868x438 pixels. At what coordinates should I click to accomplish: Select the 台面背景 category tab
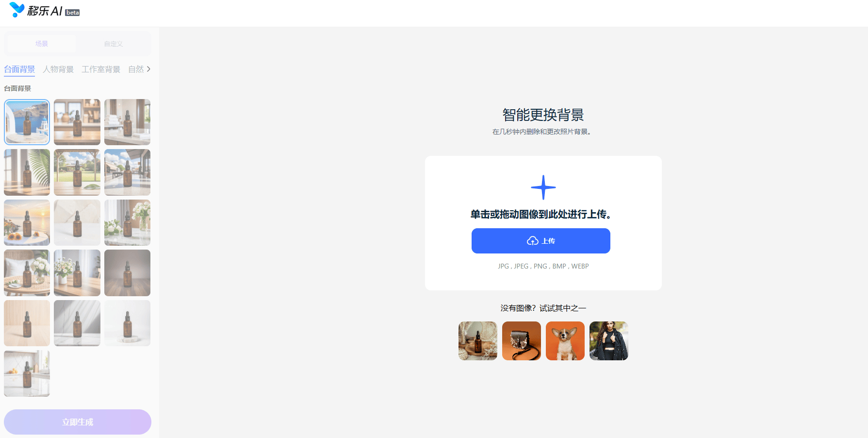pos(19,69)
